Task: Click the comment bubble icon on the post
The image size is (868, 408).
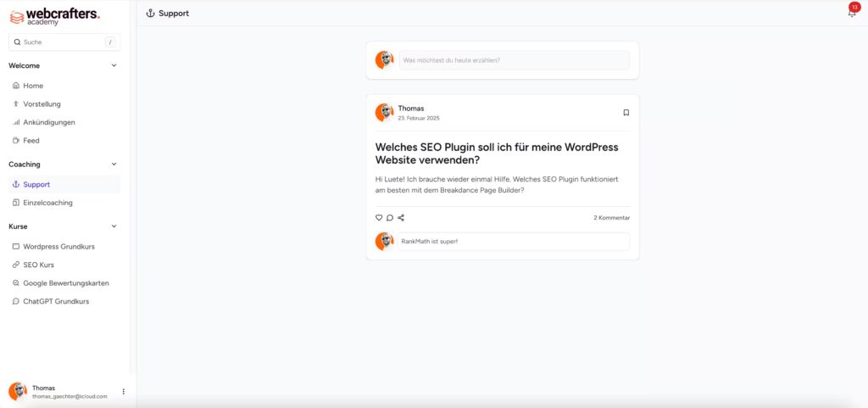Action: coord(390,217)
